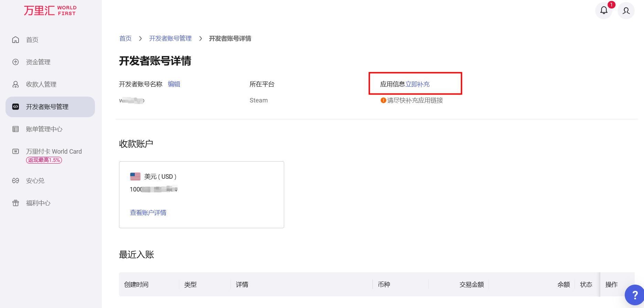This screenshot has height=308, width=644.
Task: Open 账单管理中心 in the sidebar
Action: click(44, 129)
